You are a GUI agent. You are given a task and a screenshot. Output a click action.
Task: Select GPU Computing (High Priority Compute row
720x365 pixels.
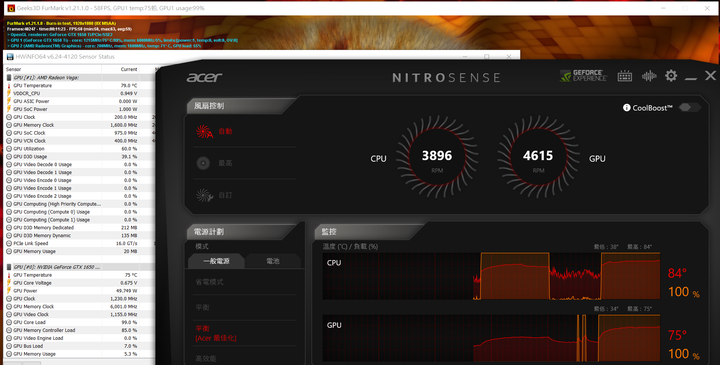[78, 204]
